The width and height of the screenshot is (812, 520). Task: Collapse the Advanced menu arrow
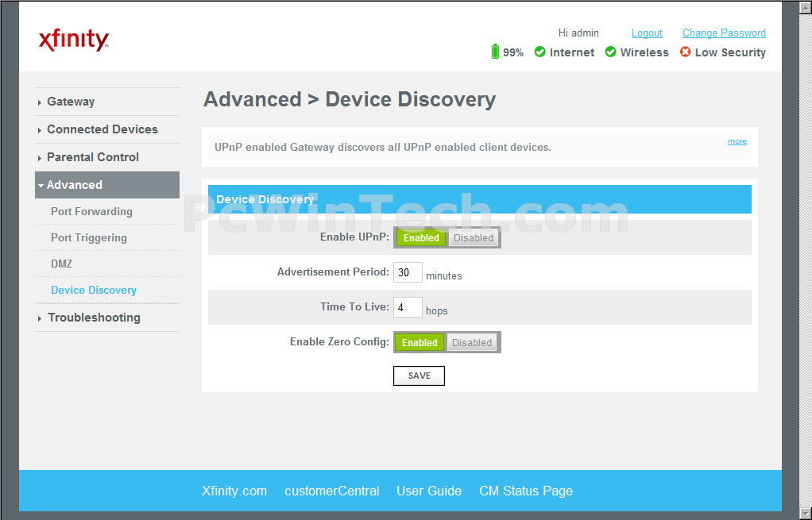41,185
